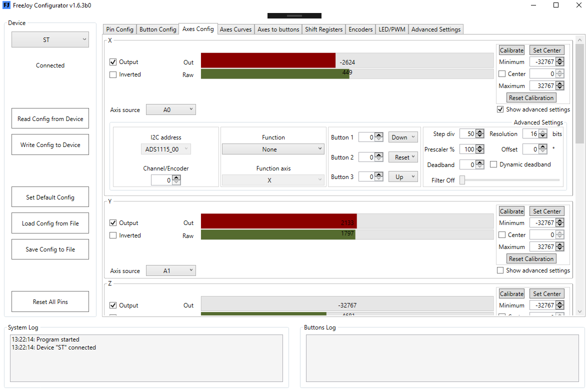The width and height of the screenshot is (588, 390).
Task: Switch to the Axes Curves tab
Action: pyautogui.click(x=235, y=29)
